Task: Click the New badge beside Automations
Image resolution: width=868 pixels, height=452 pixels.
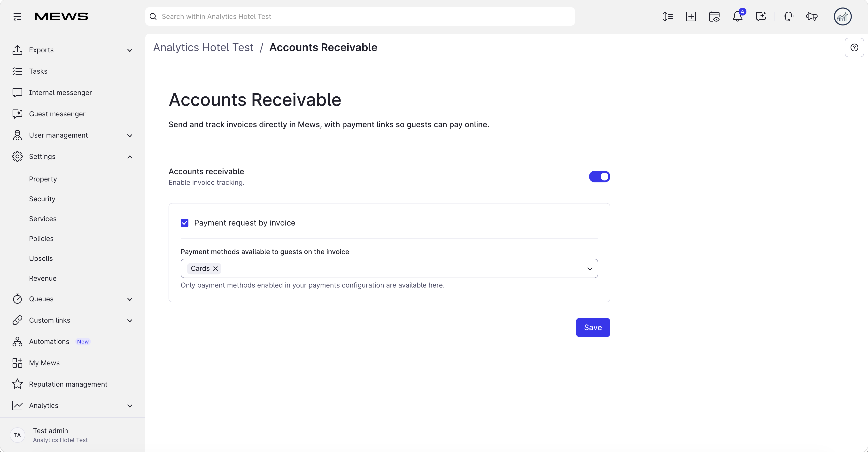Action: coord(83,342)
